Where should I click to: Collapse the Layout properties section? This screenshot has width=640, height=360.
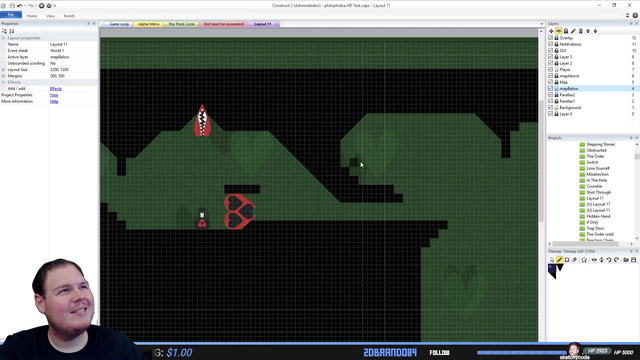3,38
